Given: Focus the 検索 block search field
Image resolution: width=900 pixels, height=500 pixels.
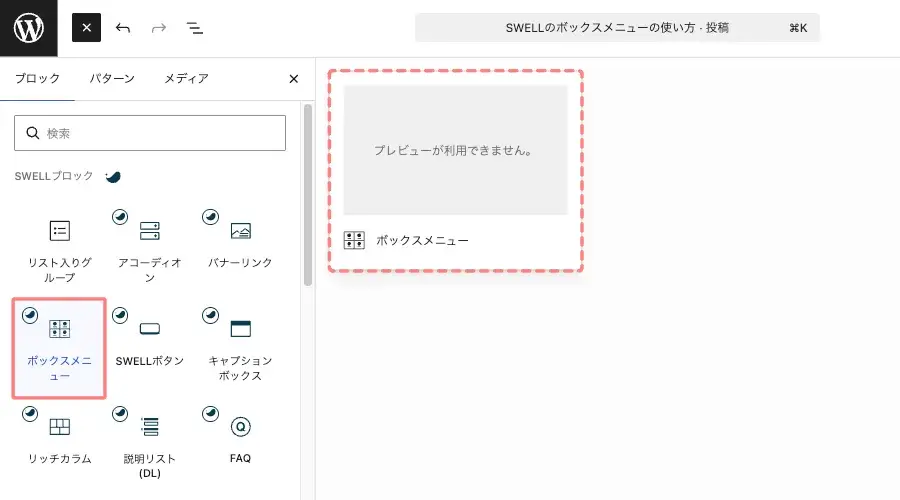Looking at the screenshot, I should pyautogui.click(x=150, y=133).
